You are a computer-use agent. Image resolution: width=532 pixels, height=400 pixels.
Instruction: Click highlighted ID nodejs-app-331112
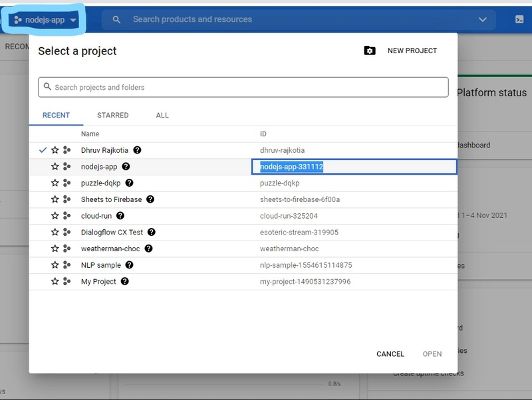click(x=291, y=167)
